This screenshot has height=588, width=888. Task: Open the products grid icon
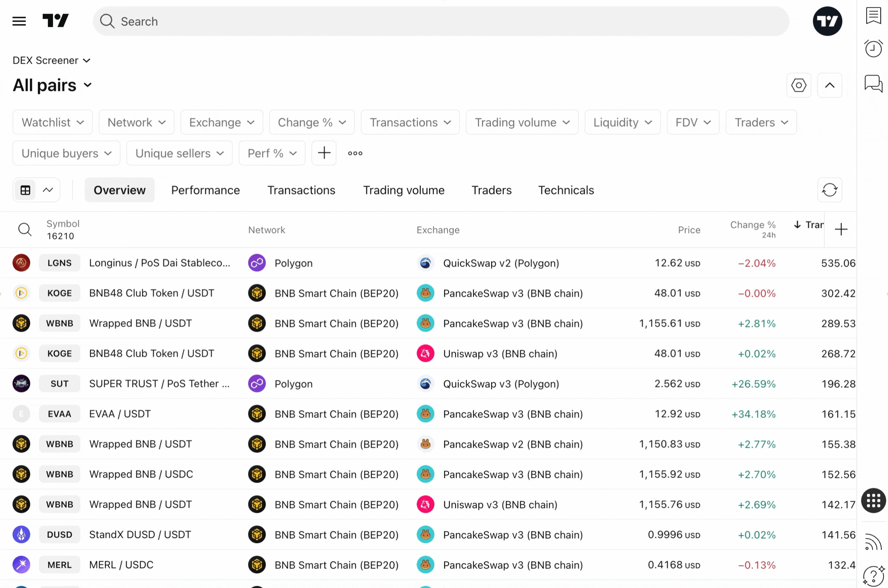tap(873, 501)
